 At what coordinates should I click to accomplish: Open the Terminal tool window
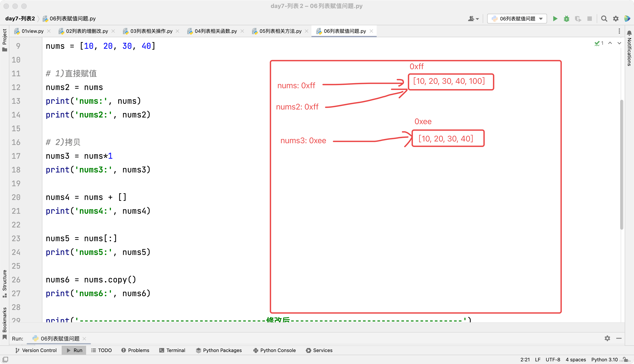point(172,350)
